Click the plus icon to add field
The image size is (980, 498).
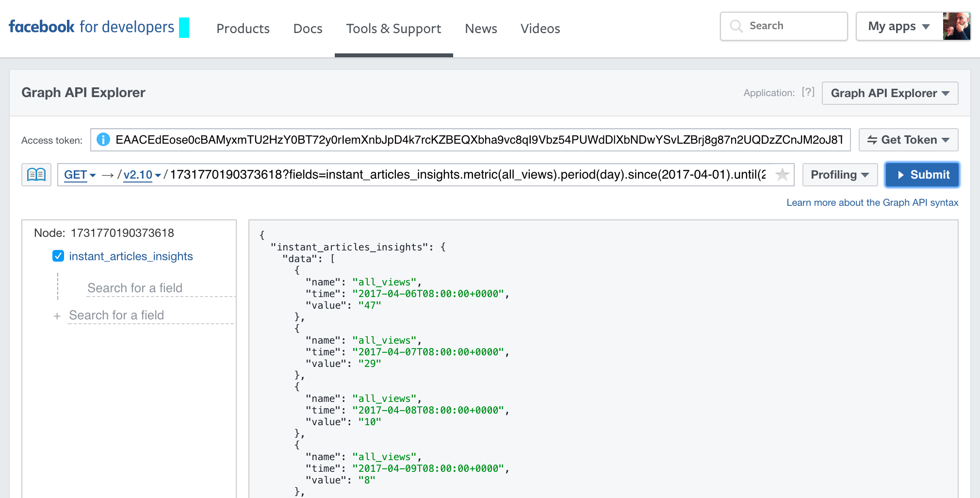(x=57, y=316)
